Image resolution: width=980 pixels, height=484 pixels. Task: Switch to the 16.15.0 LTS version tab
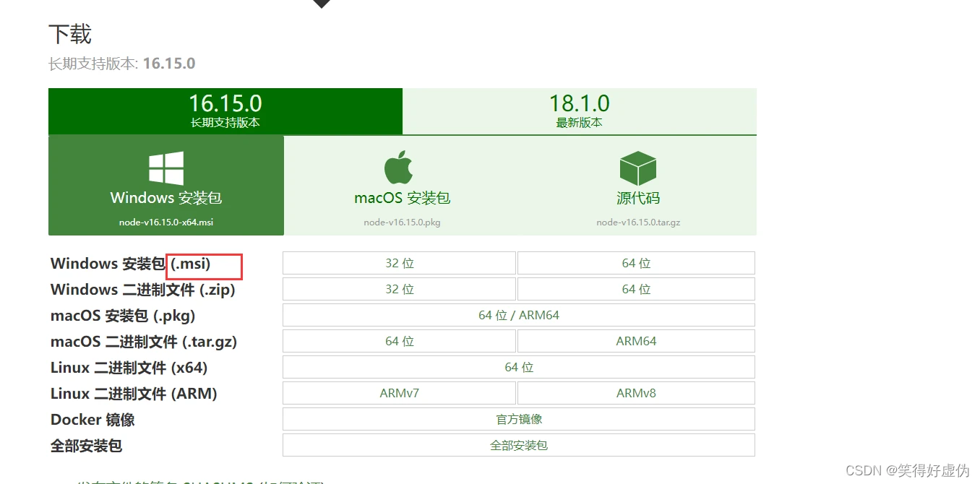225,111
